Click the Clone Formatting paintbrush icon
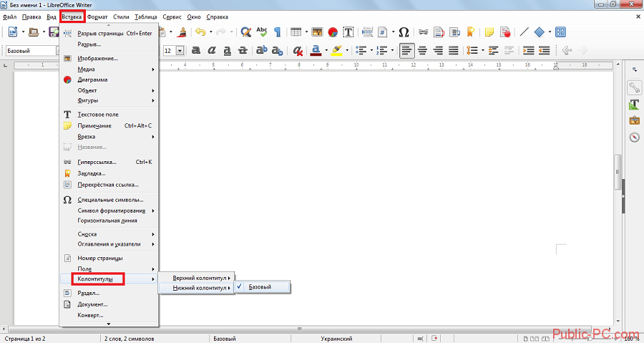 182,32
